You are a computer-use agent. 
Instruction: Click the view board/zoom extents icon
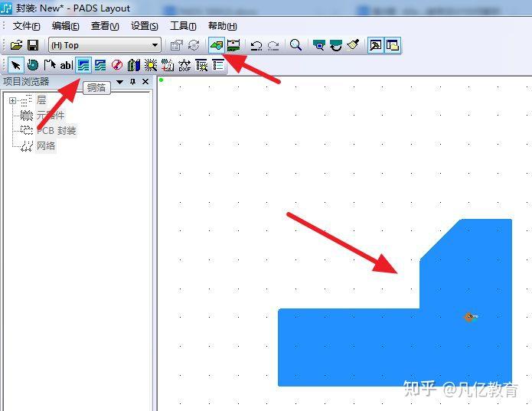point(319,45)
